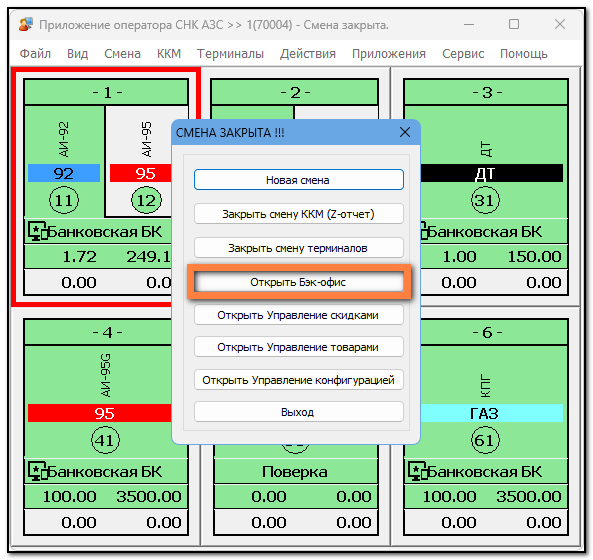The width and height of the screenshot is (593, 560).
Task: Click value '3500.00' on pump 6
Action: click(x=529, y=496)
